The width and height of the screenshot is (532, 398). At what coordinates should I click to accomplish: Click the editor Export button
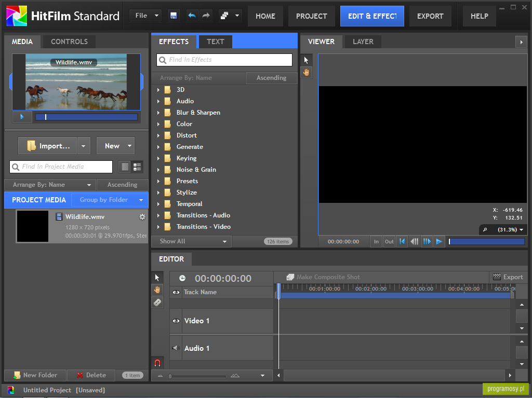[x=508, y=277]
